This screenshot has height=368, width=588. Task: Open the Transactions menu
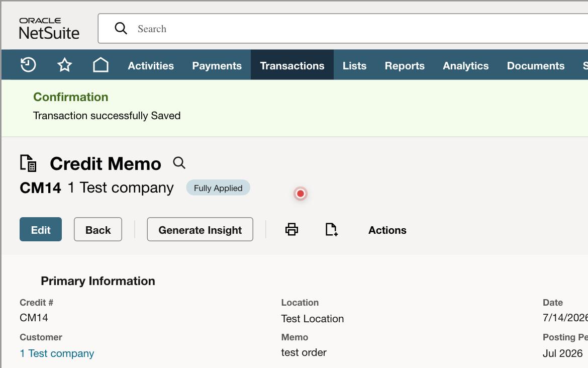292,66
